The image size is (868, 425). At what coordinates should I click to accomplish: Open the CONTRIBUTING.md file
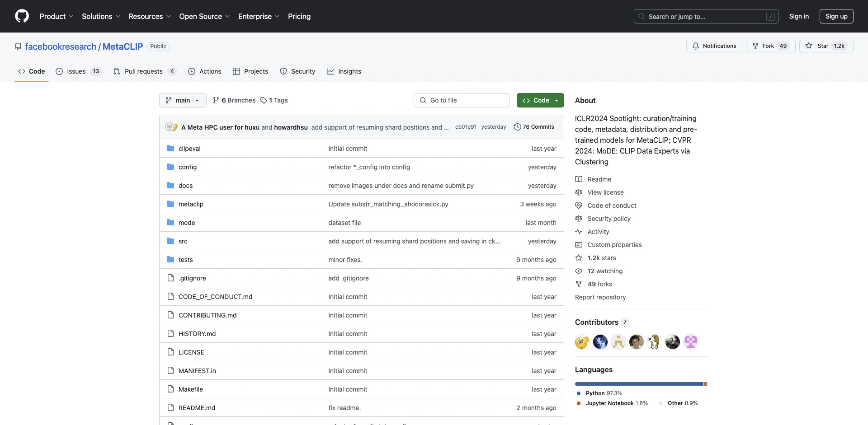point(208,315)
